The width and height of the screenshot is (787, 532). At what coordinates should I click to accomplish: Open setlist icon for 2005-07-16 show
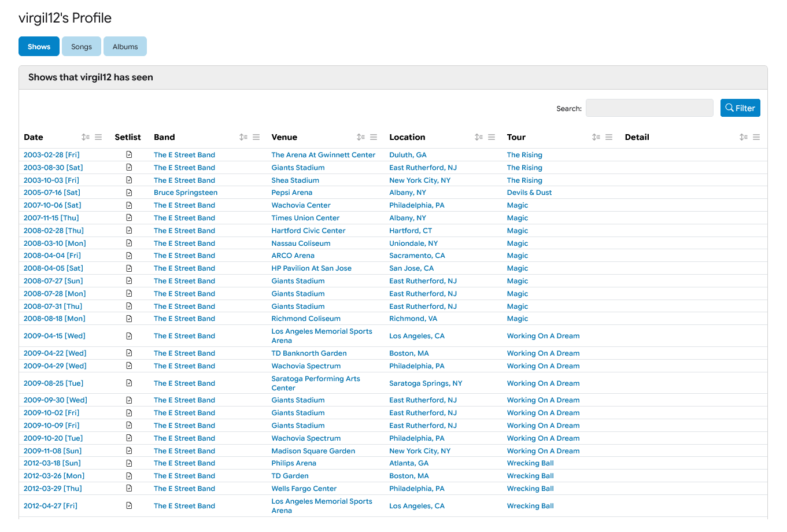pos(129,193)
